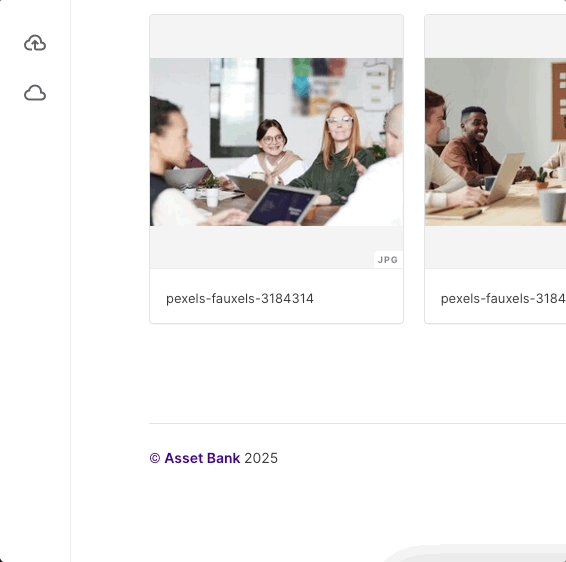Click gray strip above the first card's photo

[x=277, y=36]
